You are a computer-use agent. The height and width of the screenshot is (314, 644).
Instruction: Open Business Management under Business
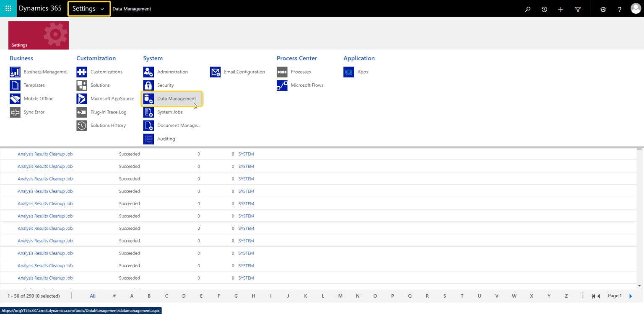[x=47, y=72]
